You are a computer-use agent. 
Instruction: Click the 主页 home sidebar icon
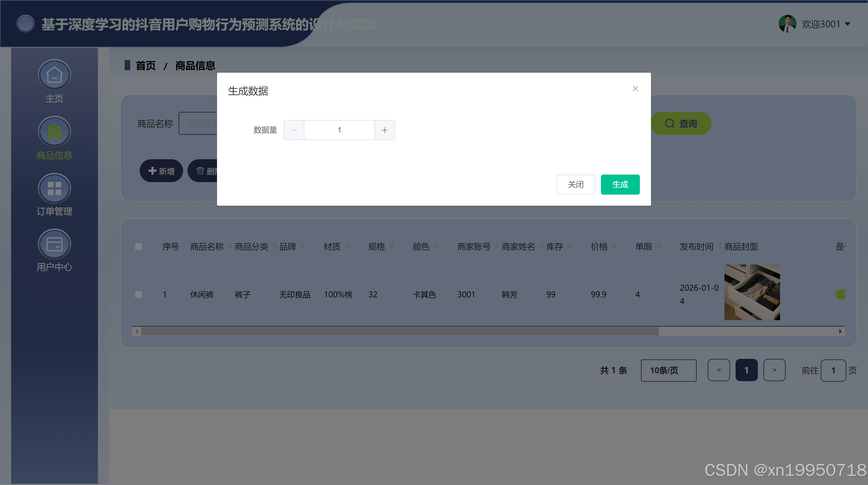tap(54, 75)
